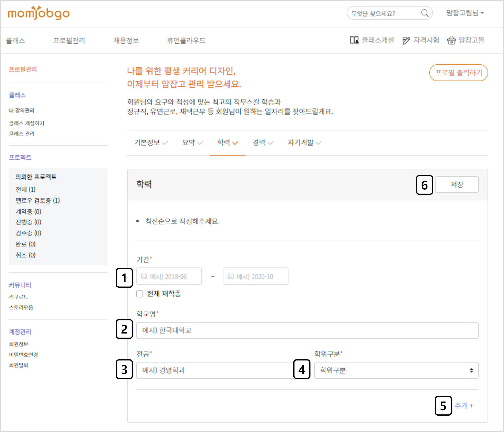Open the 맘잡고팀님 user menu
504x432 pixels.
click(465, 13)
